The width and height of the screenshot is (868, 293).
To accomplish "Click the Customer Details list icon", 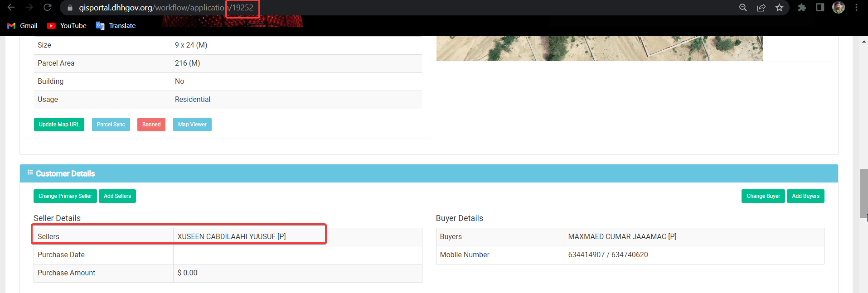I will (30, 173).
